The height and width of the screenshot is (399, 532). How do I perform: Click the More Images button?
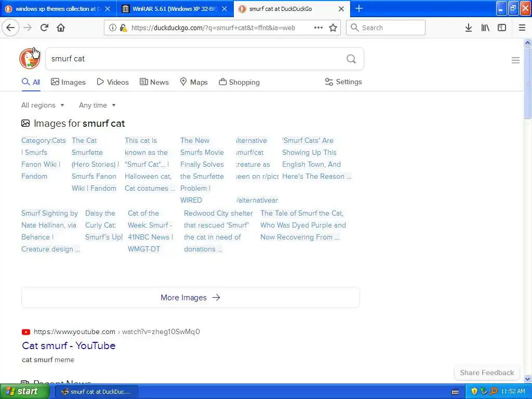(x=190, y=298)
